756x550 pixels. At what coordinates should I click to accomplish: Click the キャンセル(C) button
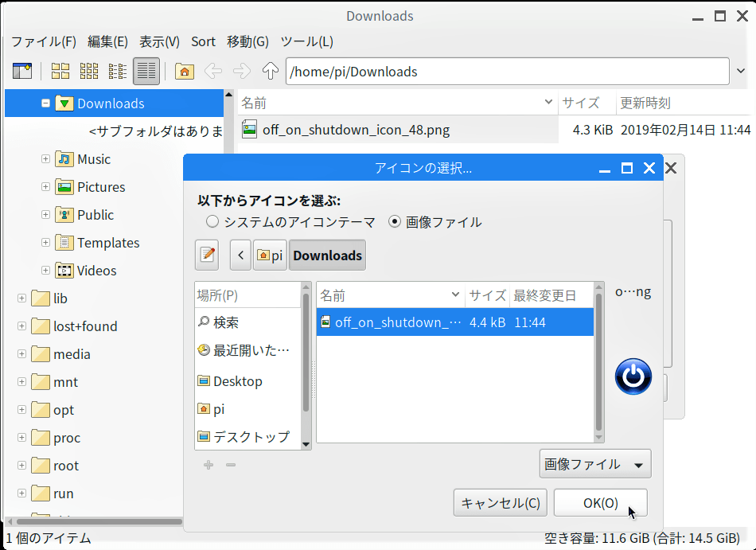(x=501, y=503)
